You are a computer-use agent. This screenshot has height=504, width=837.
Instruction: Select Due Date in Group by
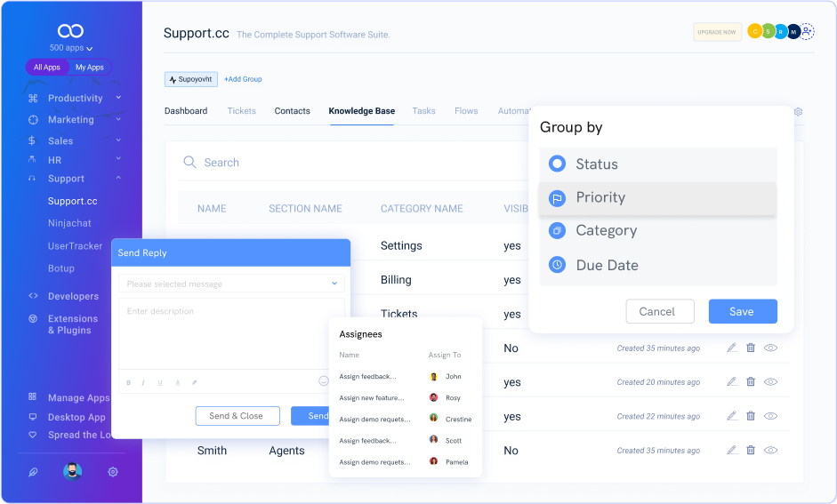pyautogui.click(x=657, y=265)
